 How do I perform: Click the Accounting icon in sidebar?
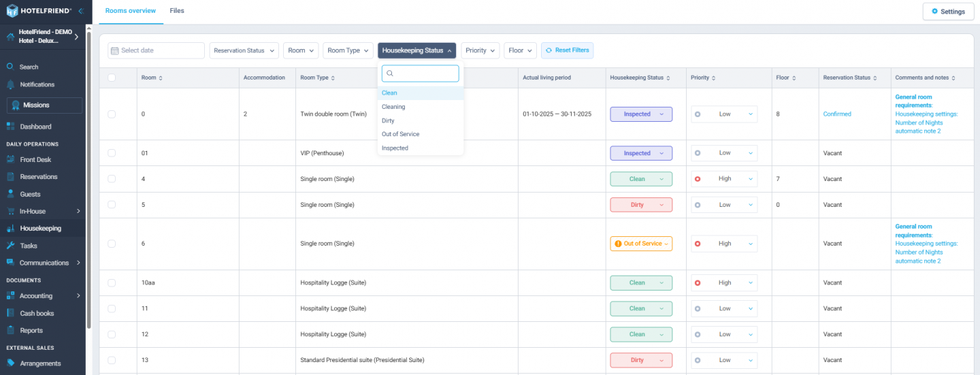pos(10,295)
